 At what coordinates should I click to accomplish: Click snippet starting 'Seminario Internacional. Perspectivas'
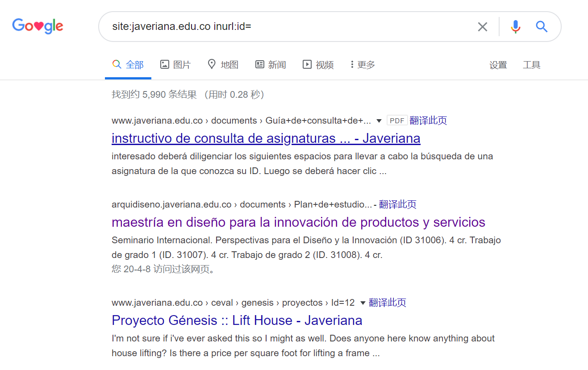306,248
